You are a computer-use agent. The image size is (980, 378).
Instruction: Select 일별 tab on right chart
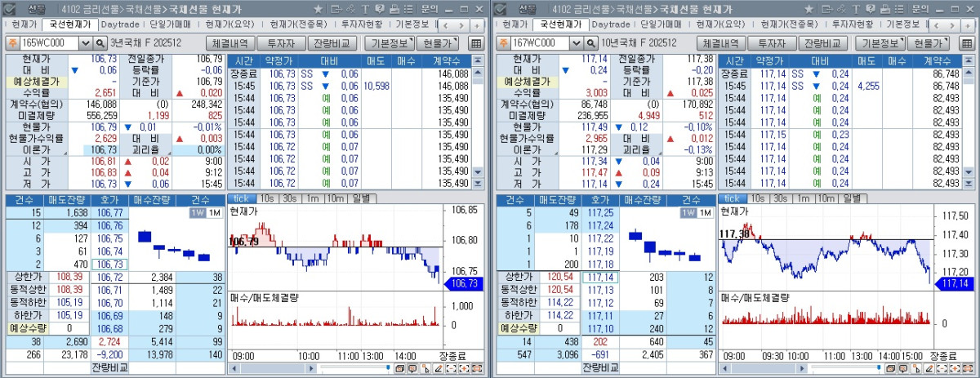click(x=852, y=198)
